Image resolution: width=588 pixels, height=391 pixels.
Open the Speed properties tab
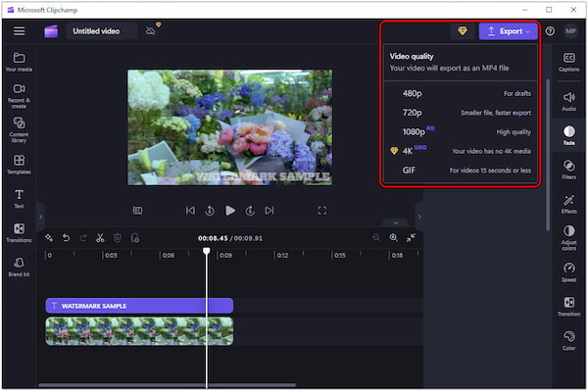pyautogui.click(x=568, y=272)
